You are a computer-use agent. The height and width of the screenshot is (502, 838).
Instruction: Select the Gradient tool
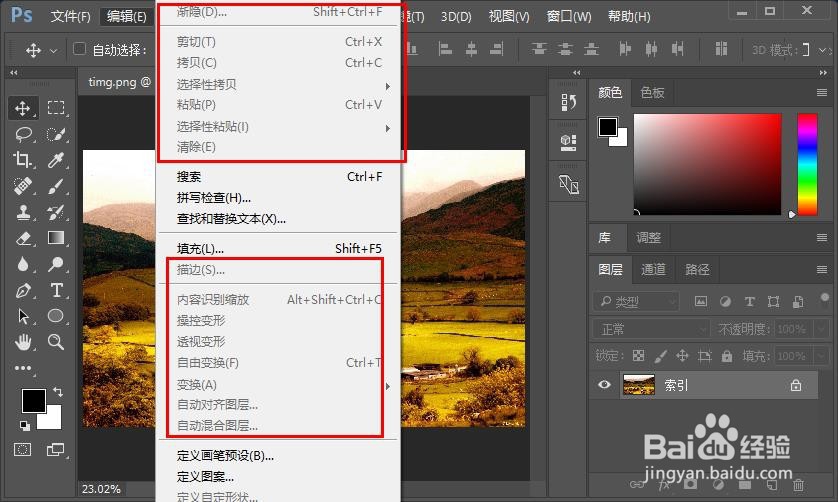click(x=56, y=238)
